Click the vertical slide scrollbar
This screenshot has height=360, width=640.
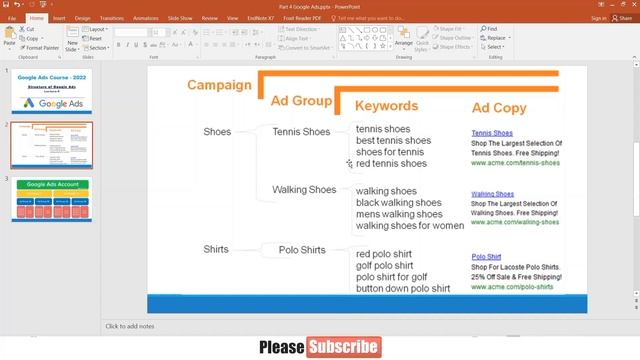tap(636, 178)
